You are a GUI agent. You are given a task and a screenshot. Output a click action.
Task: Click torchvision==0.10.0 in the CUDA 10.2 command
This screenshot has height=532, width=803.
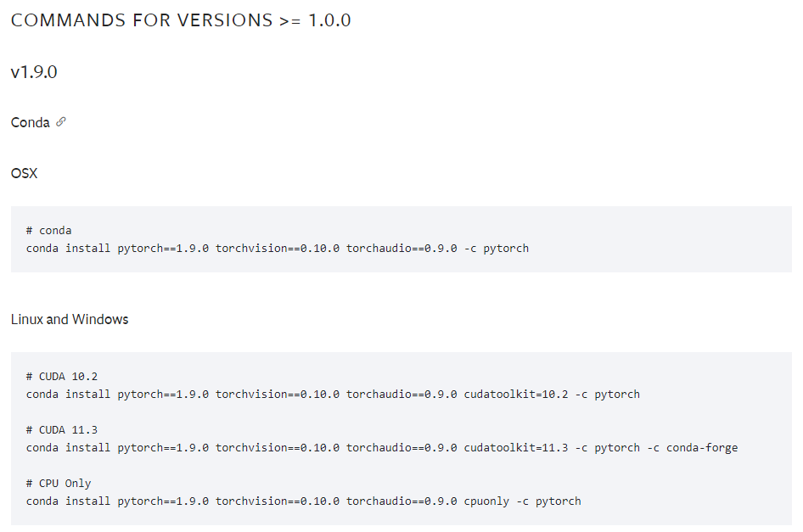(x=278, y=394)
